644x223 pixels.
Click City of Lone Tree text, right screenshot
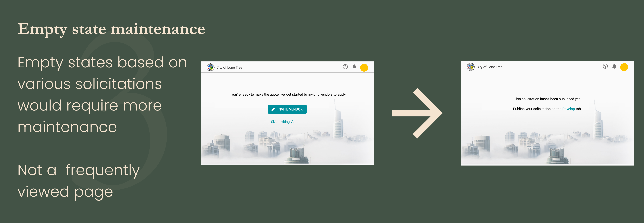pos(489,67)
